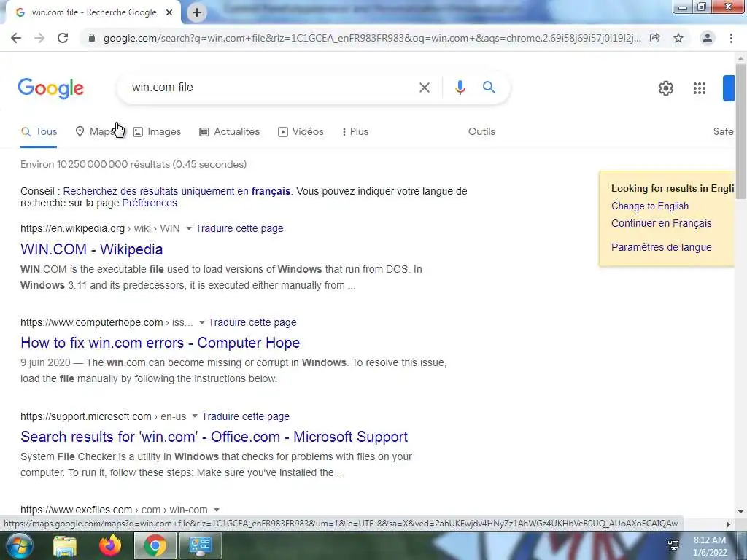The height and width of the screenshot is (560, 747).
Task: Start voice search with microphone
Action: click(x=460, y=87)
